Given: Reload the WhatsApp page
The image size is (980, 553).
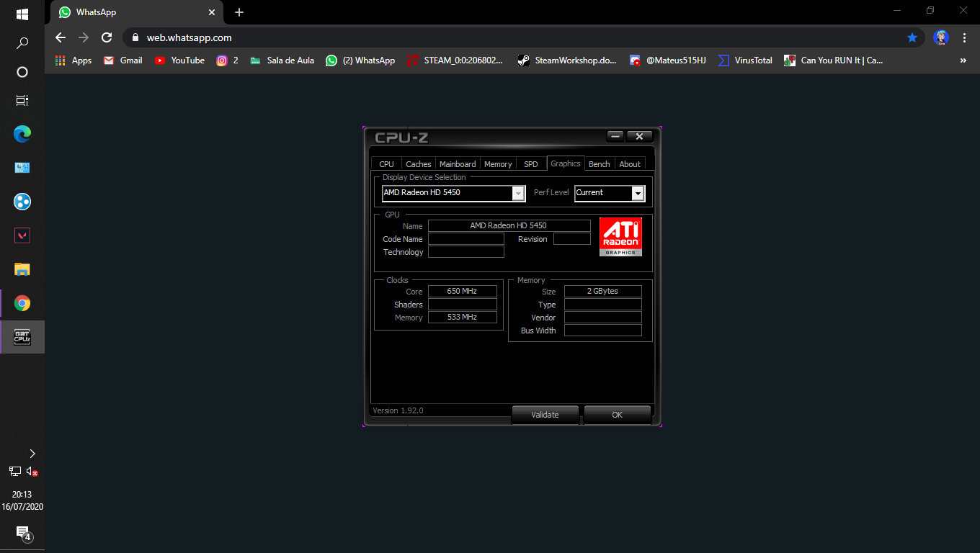Looking at the screenshot, I should [107, 37].
